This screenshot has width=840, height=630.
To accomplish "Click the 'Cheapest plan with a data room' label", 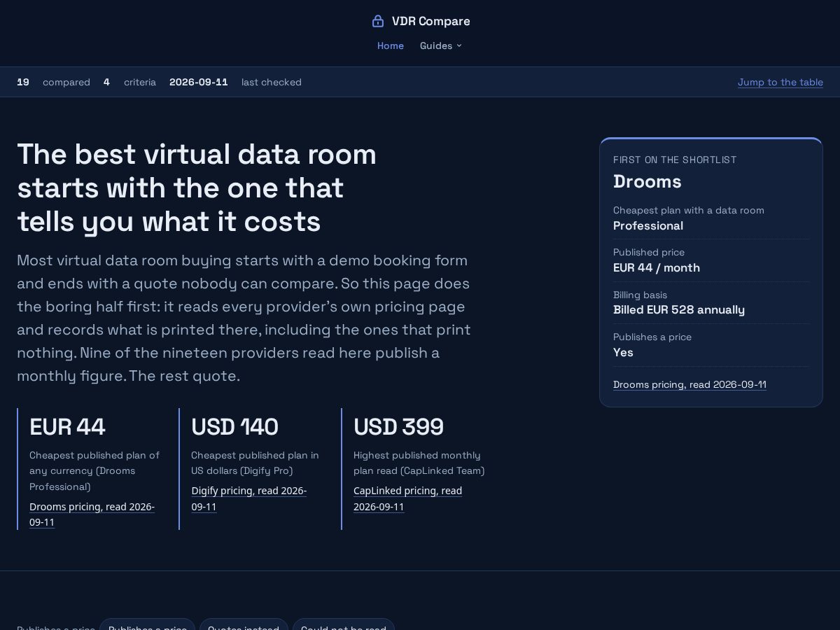I will tap(689, 210).
